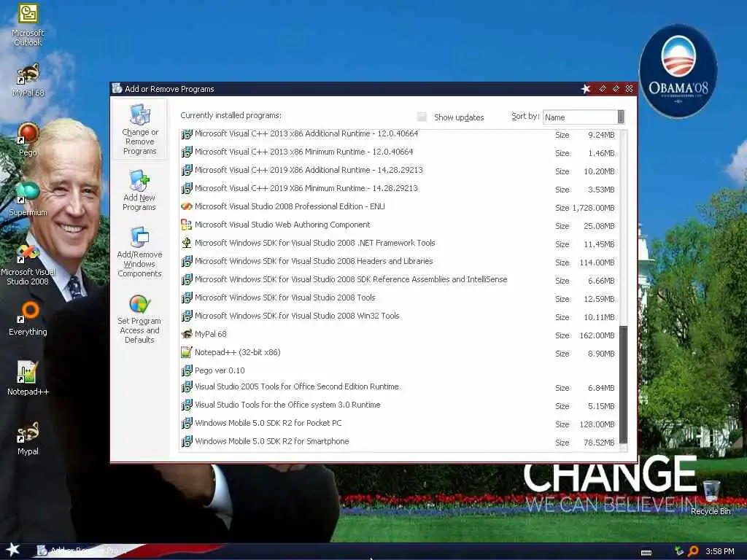This screenshot has height=560, width=747.
Task: Open Add/Remove Windows Components
Action: coord(139,252)
